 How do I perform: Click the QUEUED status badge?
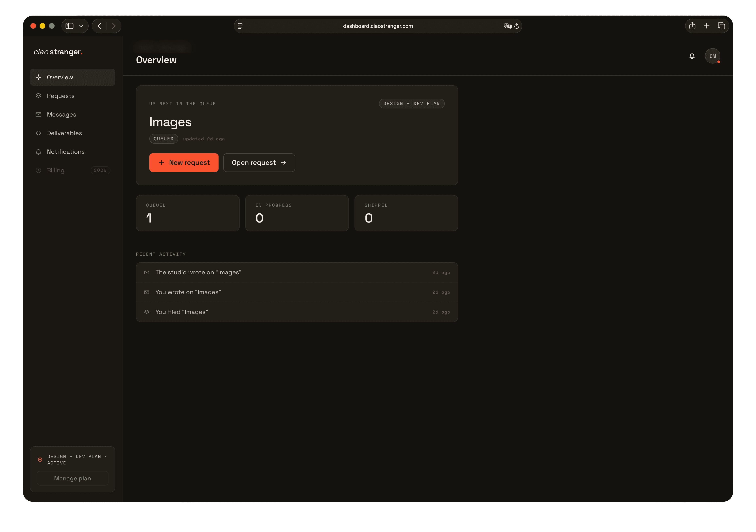click(x=164, y=139)
